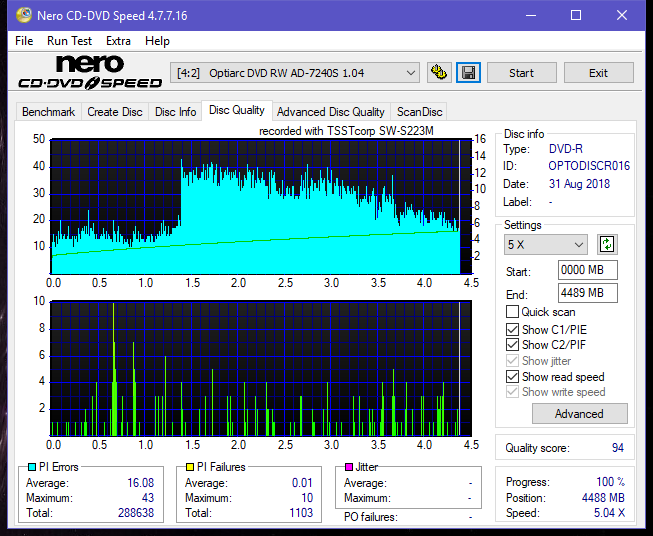Toggle the Show write speed checkbox
Screen dimensions: 653x536
point(512,392)
